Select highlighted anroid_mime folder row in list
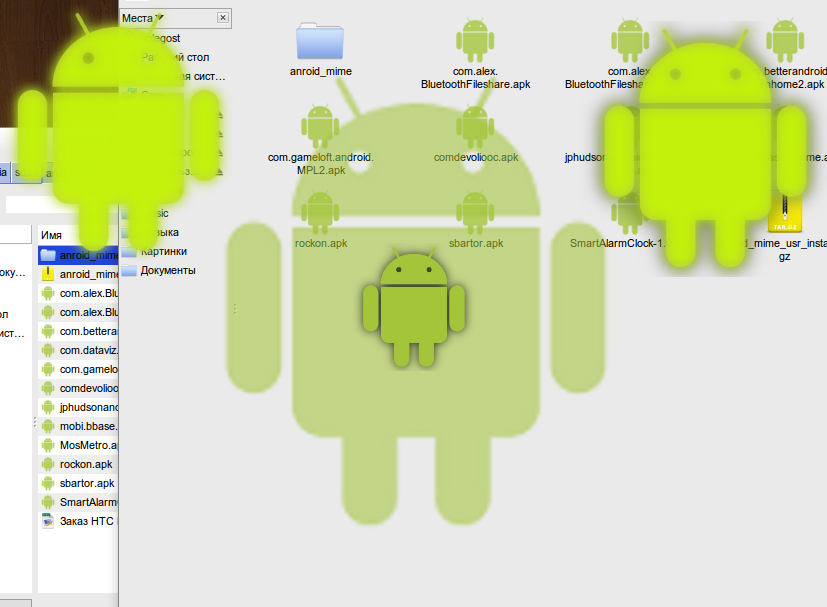 point(79,255)
